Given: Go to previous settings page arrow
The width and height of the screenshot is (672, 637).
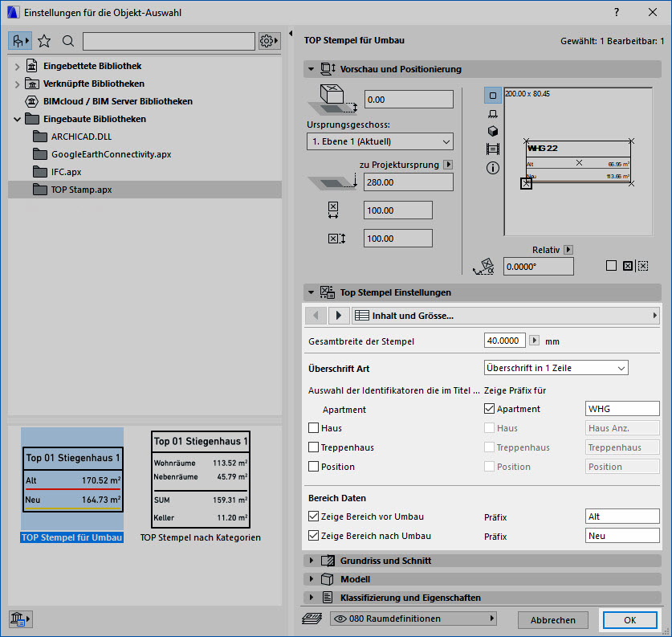Looking at the screenshot, I should pyautogui.click(x=316, y=316).
